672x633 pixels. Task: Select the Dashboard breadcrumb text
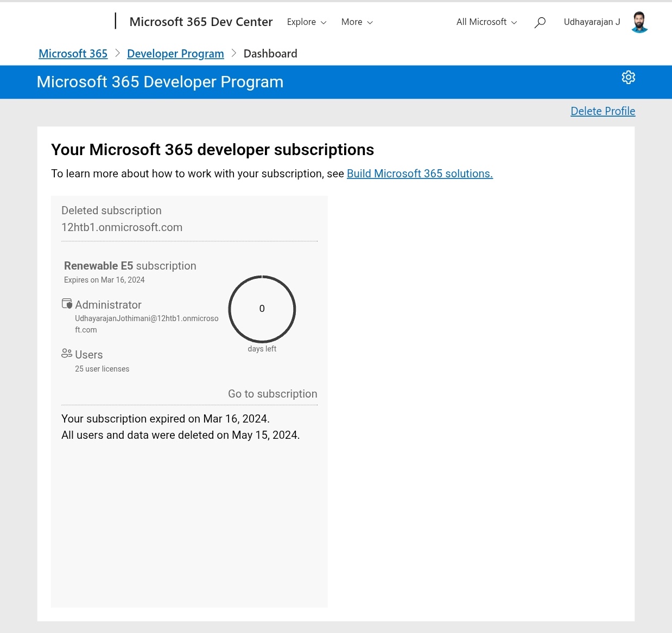click(x=270, y=54)
